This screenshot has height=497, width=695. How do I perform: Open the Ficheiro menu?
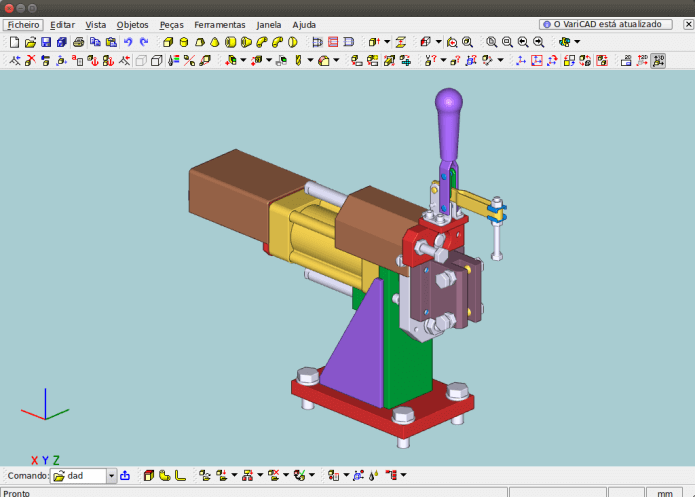pyautogui.click(x=23, y=25)
